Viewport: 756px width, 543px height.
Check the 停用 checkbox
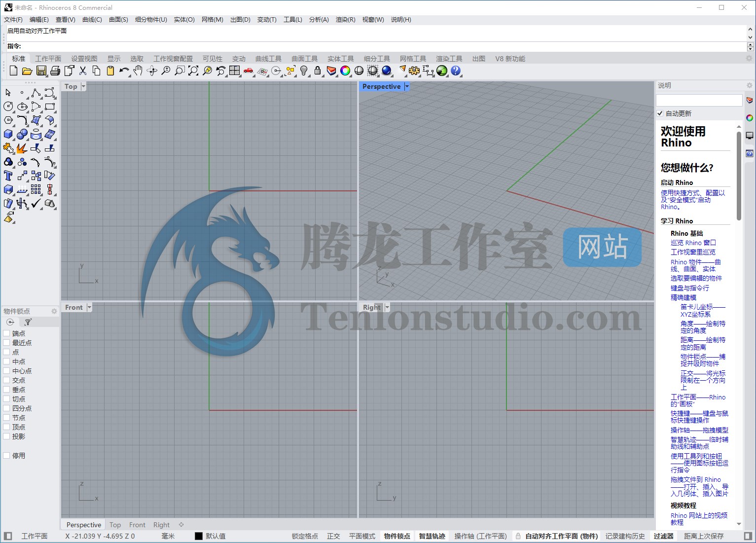point(6,456)
